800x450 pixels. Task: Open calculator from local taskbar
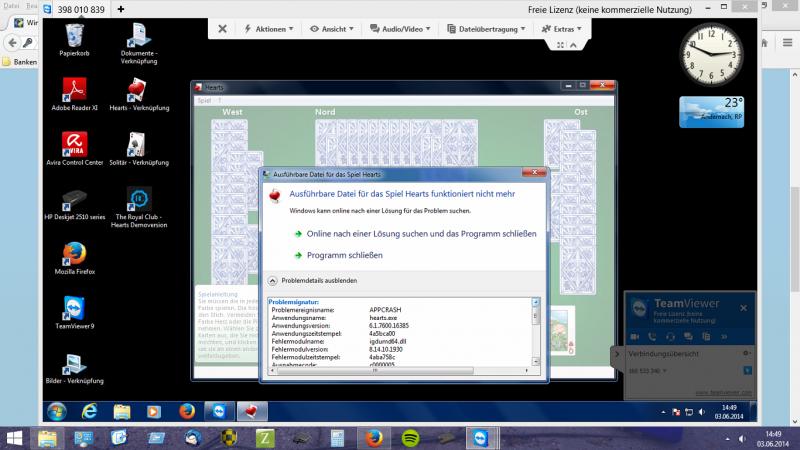[337, 438]
